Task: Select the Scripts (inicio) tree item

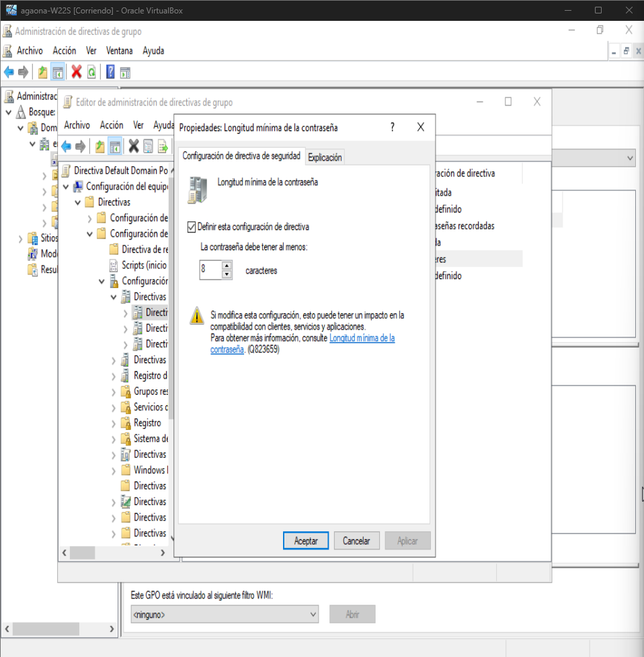Action: pyautogui.click(x=144, y=265)
